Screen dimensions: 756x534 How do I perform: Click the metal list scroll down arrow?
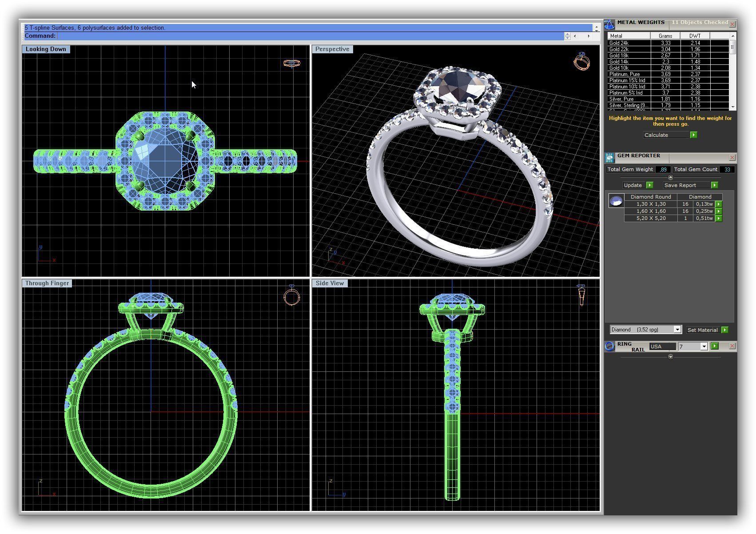(x=732, y=107)
